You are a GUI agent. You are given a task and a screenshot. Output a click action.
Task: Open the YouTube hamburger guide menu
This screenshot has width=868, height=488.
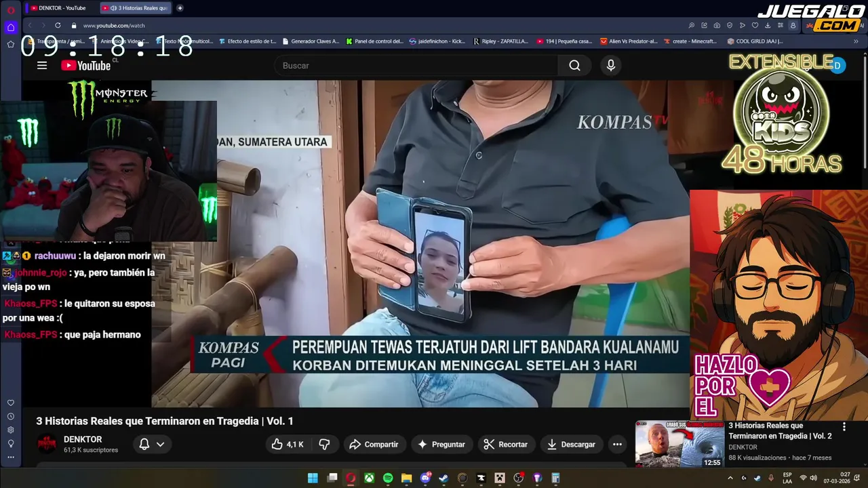(x=42, y=66)
